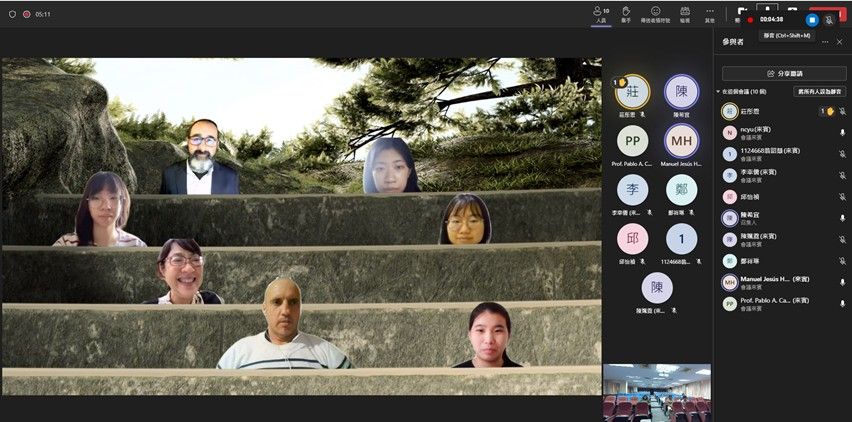
Task: Select 邱怡禎 in participant list
Action: pyautogui.click(x=750, y=197)
